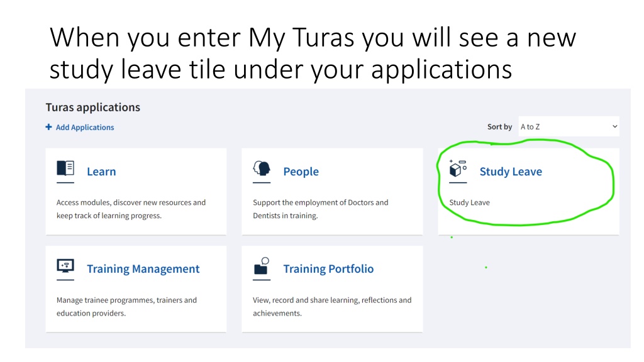This screenshot has height=362, width=644.
Task: Open the People application link
Action: click(x=301, y=172)
